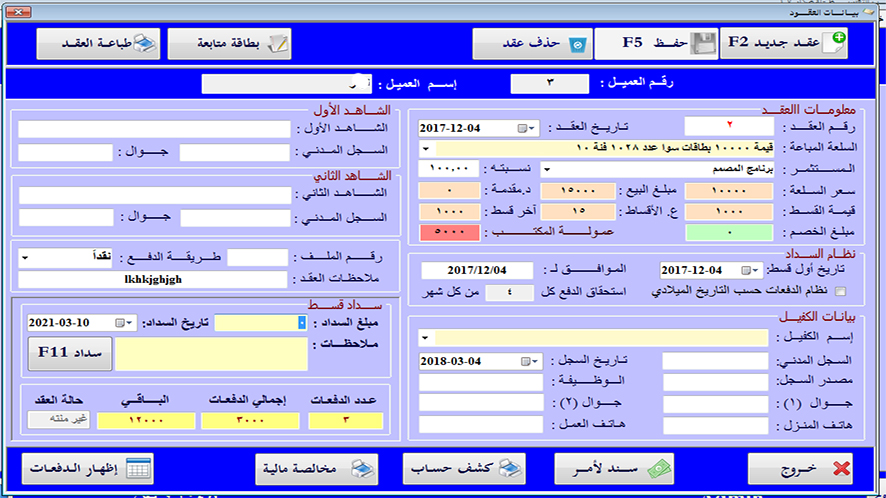Expand the contract date picker dropdown
Viewport: 886px width, 498px height.
coord(533,128)
